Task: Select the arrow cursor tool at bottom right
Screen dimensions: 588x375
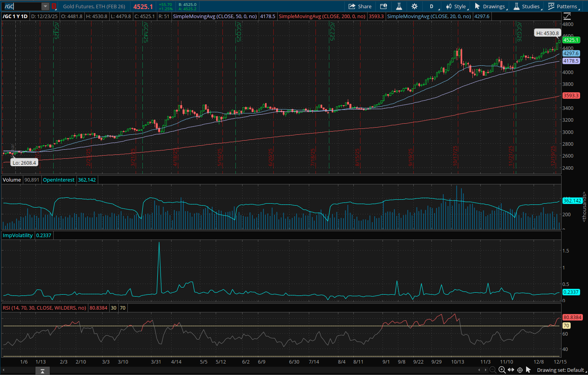Action: click(529, 370)
